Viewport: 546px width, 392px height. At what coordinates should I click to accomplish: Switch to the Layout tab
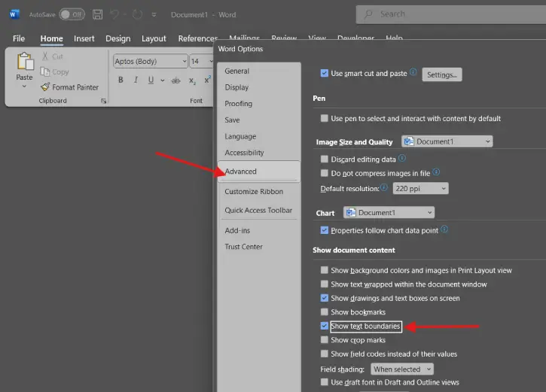(x=154, y=38)
